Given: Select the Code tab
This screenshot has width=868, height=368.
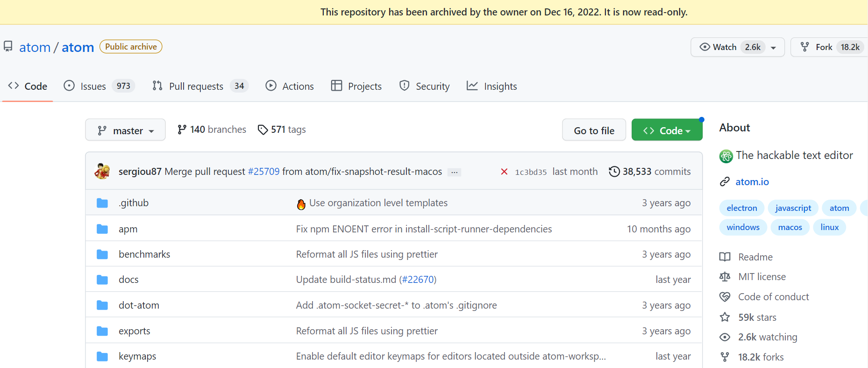Looking at the screenshot, I should [x=28, y=86].
